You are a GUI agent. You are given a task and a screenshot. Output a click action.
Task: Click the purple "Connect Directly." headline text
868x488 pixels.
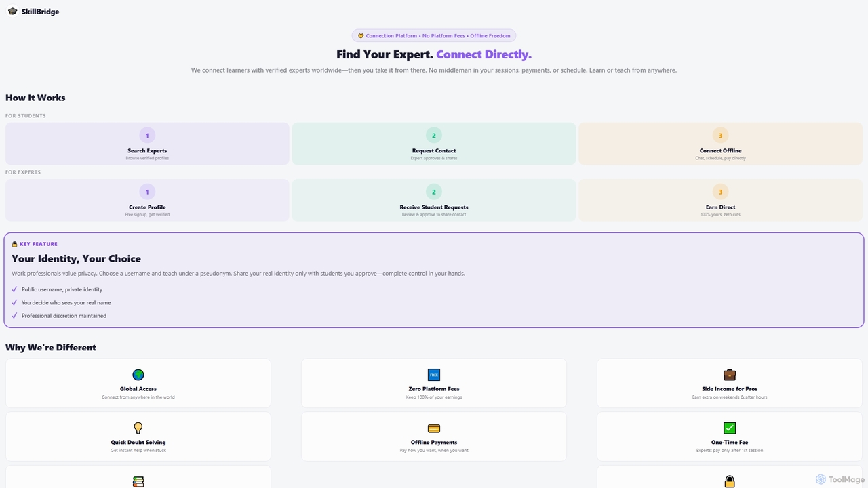pos(484,54)
